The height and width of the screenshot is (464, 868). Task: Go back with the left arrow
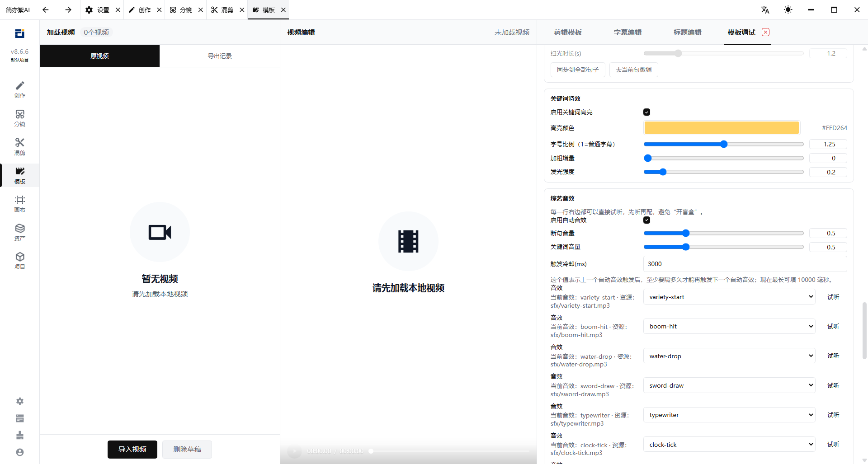tap(45, 9)
